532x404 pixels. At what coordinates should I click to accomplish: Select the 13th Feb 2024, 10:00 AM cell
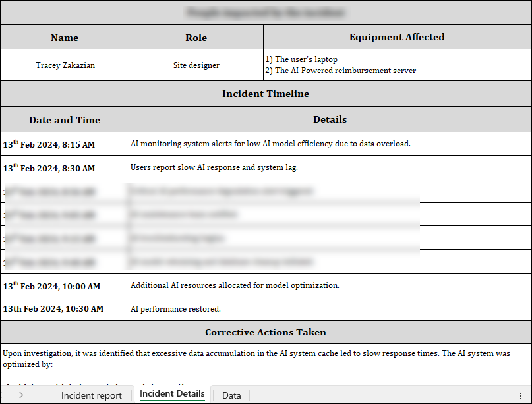[x=65, y=285]
